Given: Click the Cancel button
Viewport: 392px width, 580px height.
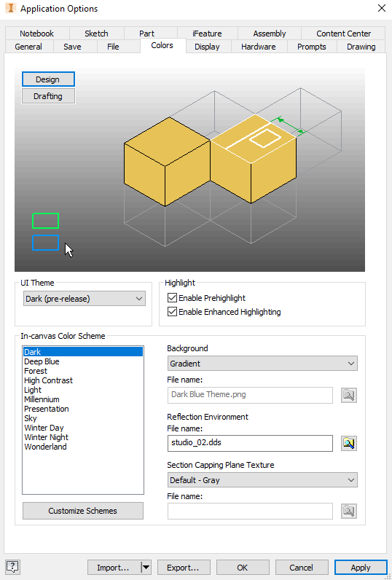Looking at the screenshot, I should click(x=302, y=567).
